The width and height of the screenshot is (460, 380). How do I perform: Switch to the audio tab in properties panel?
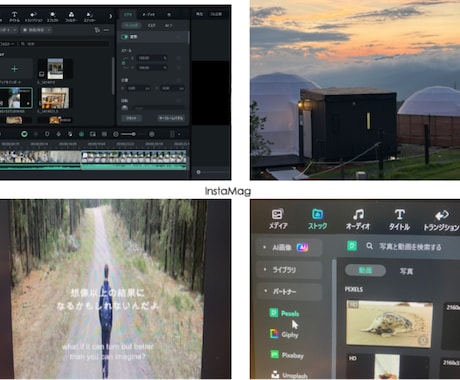pos(148,15)
